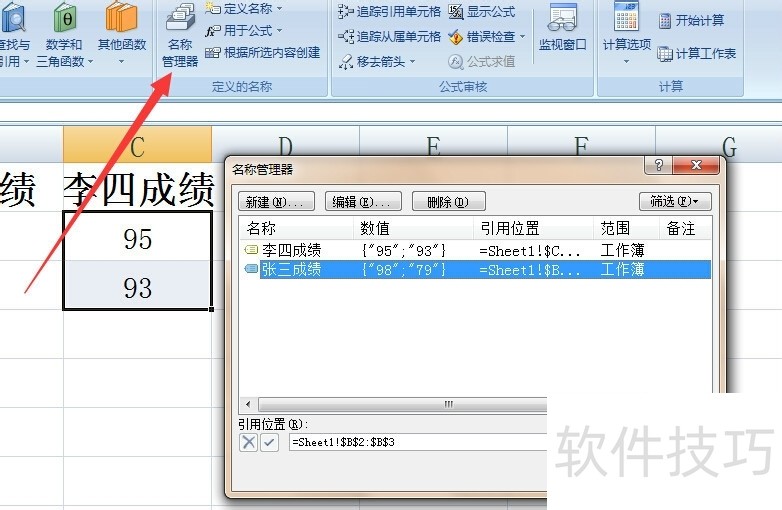
Task: Click Calculate Now (开始计算)
Action: pos(691,20)
